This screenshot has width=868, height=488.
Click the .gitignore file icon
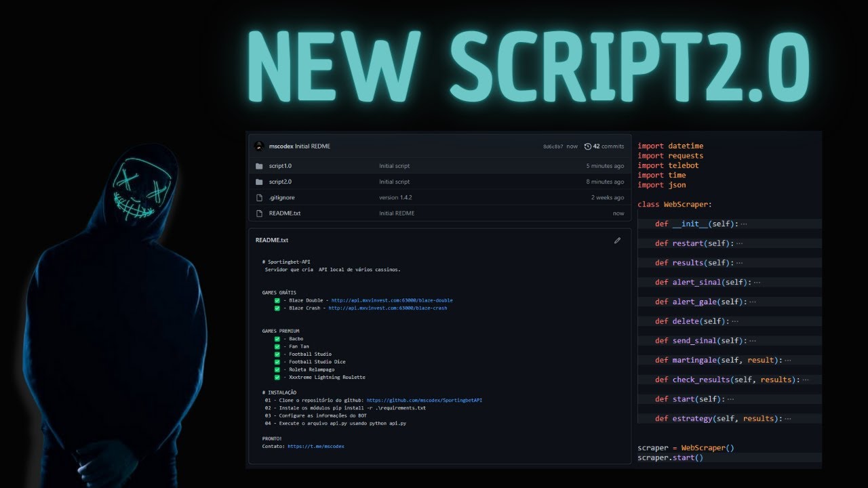pyautogui.click(x=259, y=197)
